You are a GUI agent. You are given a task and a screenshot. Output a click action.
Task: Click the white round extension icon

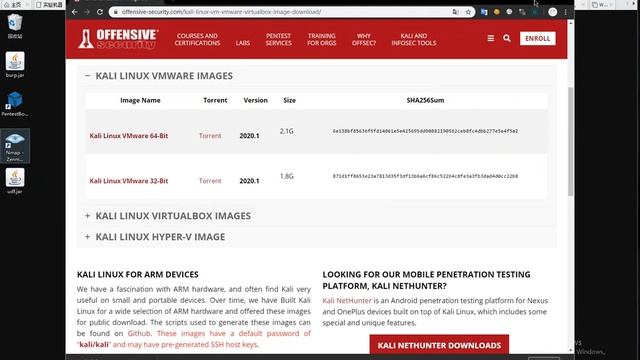coord(509,12)
